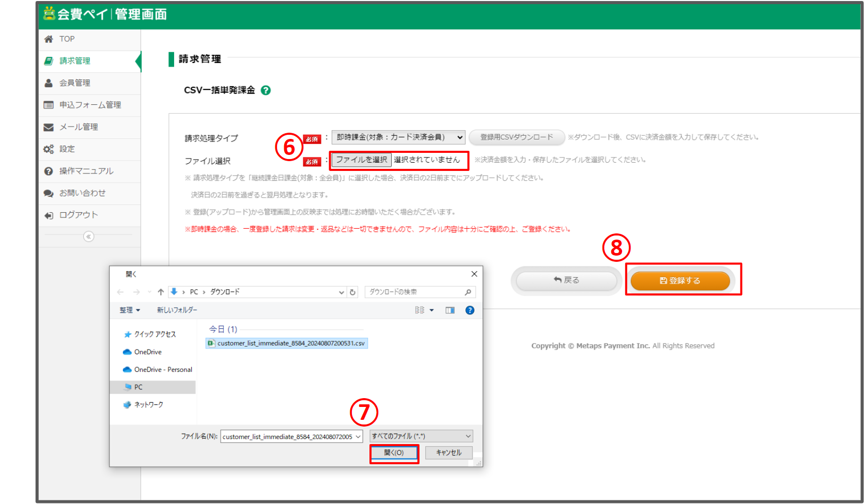Click the ログアウト exit icon
The width and height of the screenshot is (865, 504).
[49, 215]
